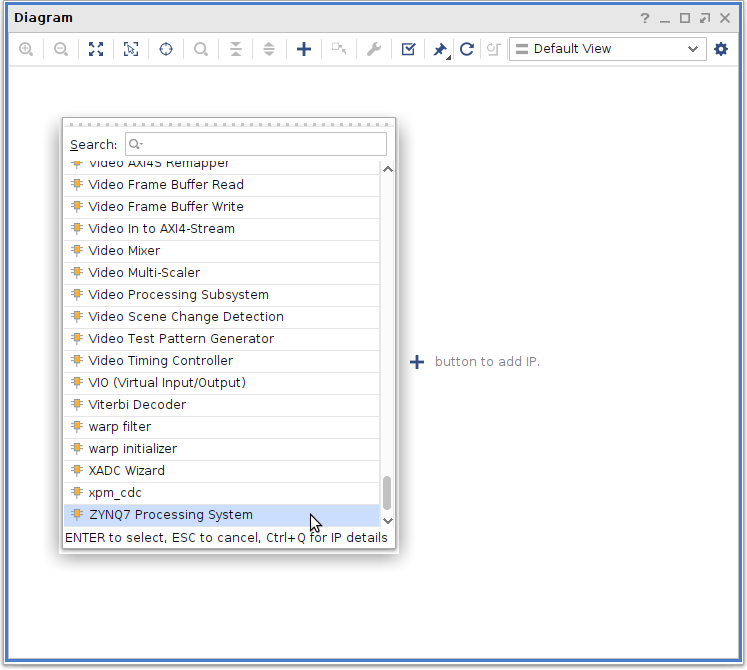Click the help question mark in Diagram title
Screen dimensions: 747x670
tap(645, 18)
